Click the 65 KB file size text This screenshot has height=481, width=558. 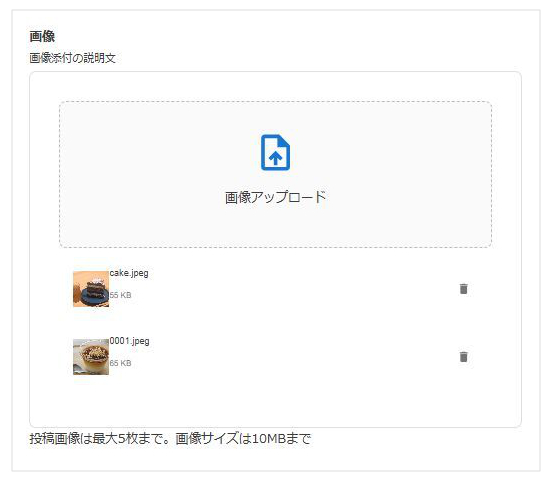[120, 363]
